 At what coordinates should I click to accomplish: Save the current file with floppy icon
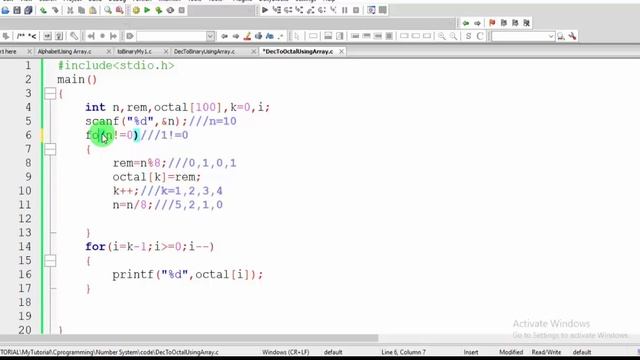[17, 10]
